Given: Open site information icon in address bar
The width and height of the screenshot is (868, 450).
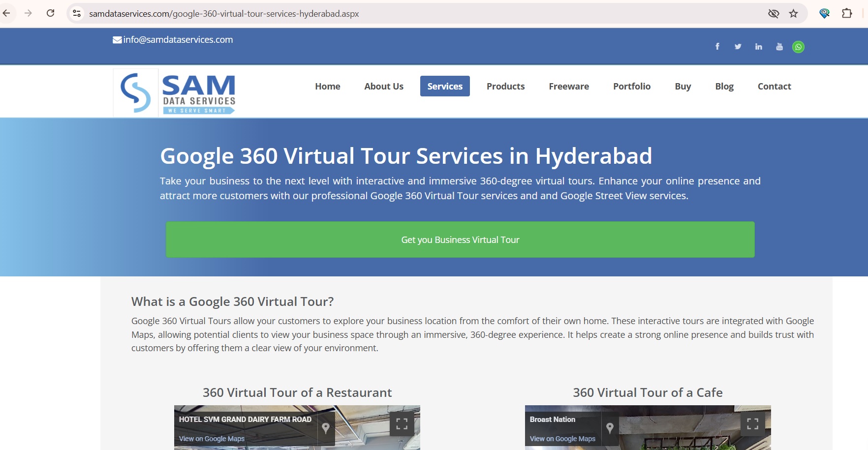Looking at the screenshot, I should [x=77, y=14].
